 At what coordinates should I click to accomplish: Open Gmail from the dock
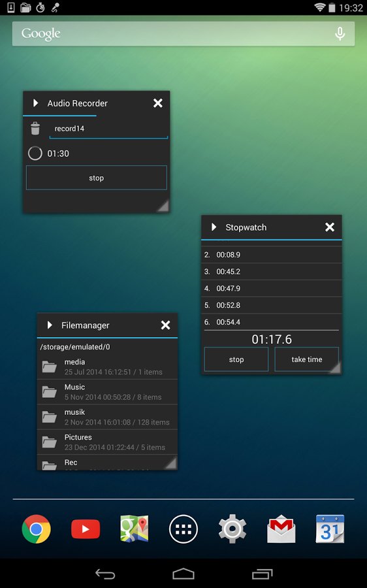pyautogui.click(x=281, y=529)
